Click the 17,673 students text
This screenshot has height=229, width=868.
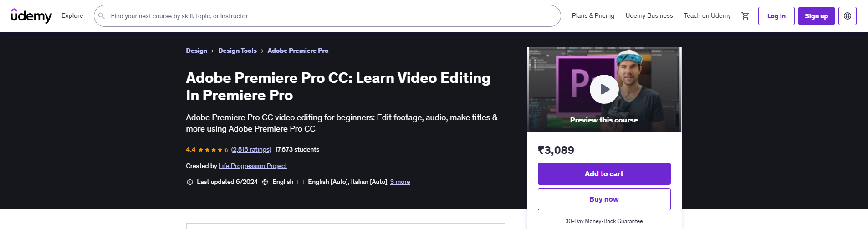click(297, 149)
